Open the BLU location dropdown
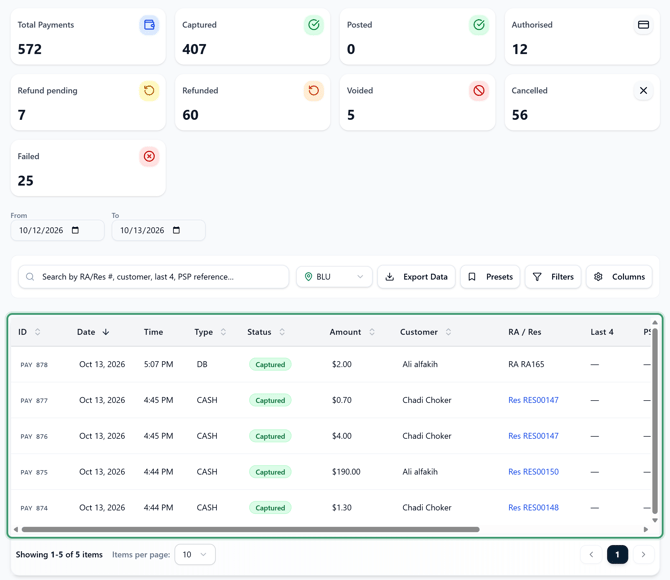Viewport: 670px width, 580px height. 334,277
